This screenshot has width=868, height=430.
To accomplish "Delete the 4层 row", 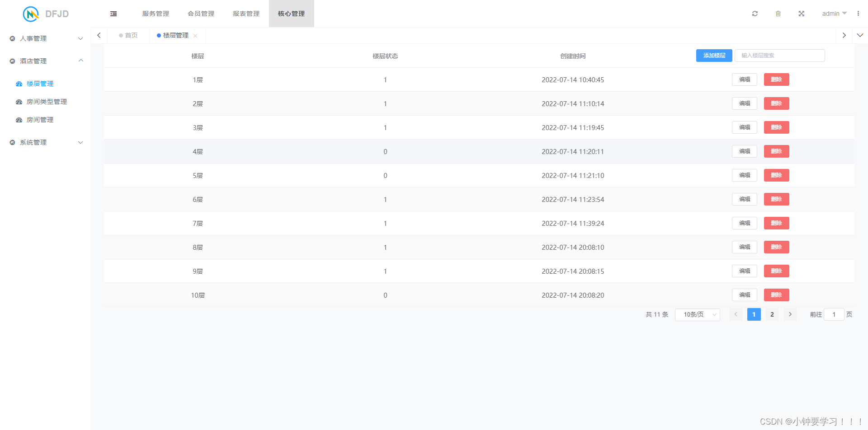I will pos(776,151).
